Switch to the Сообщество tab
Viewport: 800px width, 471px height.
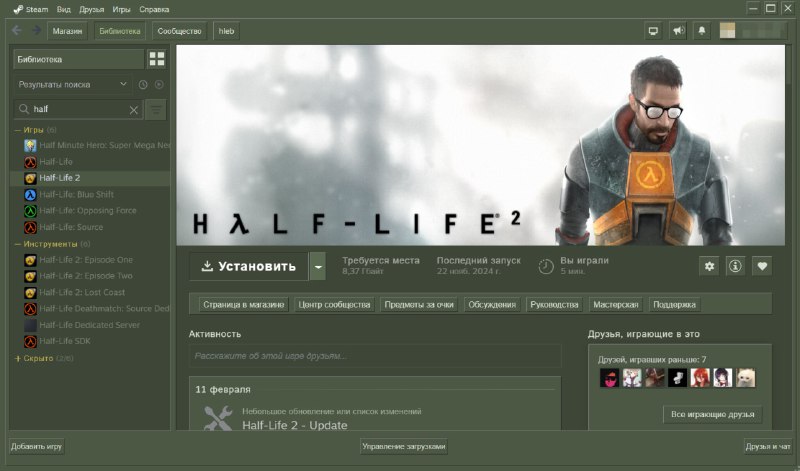[x=179, y=31]
